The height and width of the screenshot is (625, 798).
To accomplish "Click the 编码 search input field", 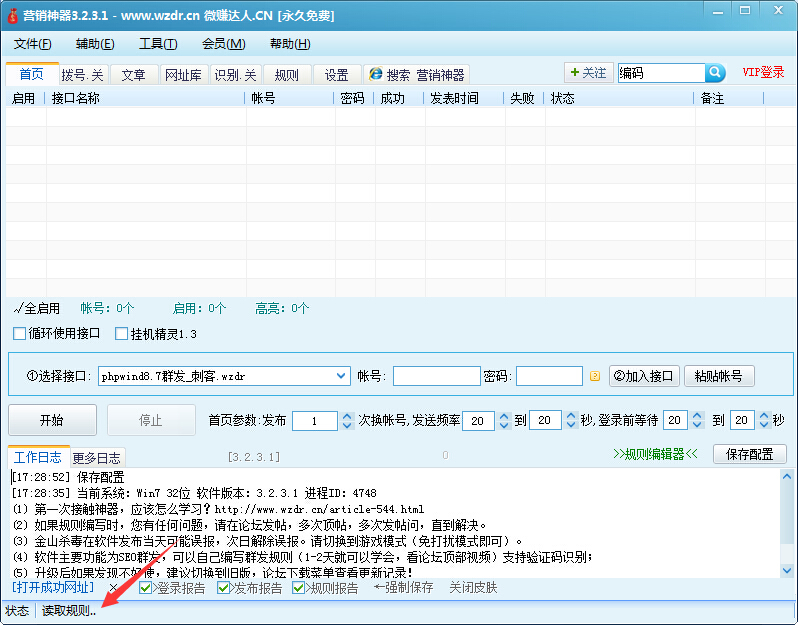I will [661, 73].
